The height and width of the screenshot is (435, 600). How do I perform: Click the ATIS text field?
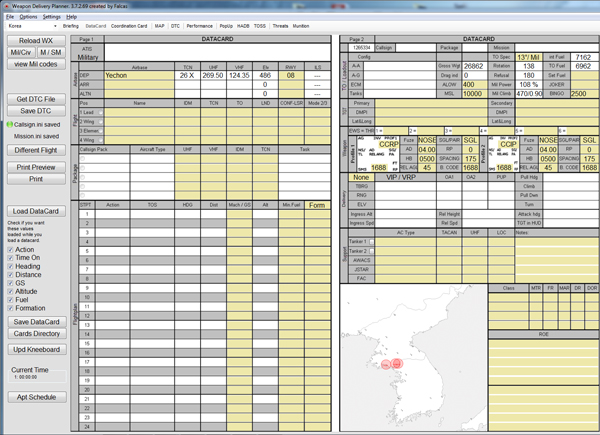pos(217,52)
